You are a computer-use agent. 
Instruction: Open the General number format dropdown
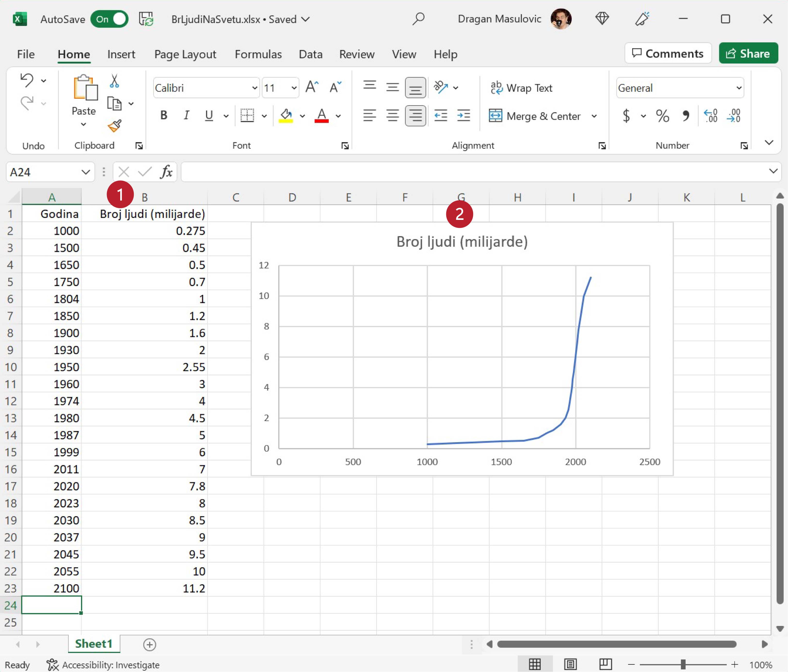click(739, 88)
